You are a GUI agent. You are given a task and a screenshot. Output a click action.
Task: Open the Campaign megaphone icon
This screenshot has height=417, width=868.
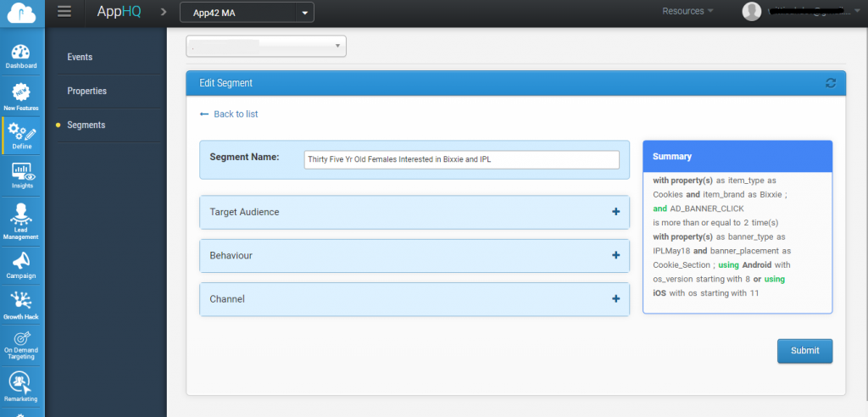coord(21,264)
